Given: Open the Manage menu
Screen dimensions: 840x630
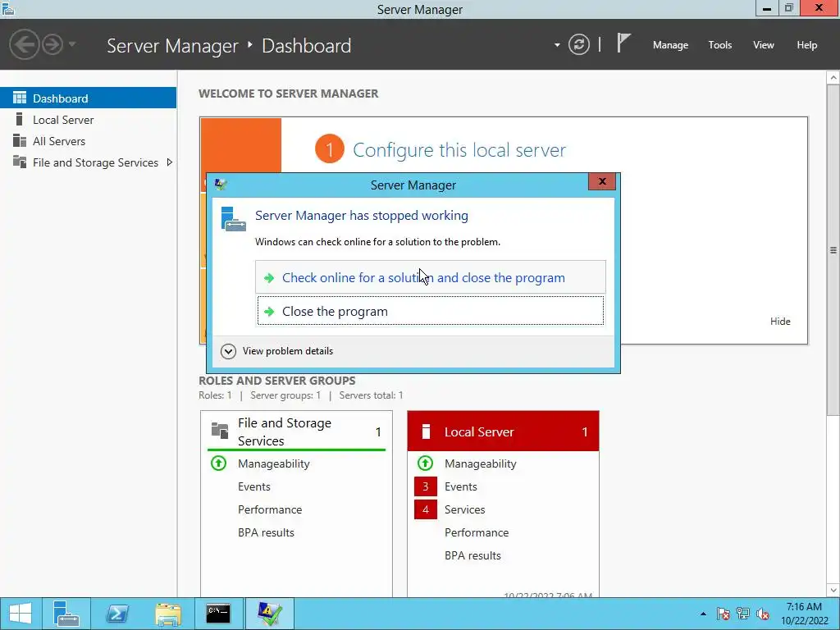Looking at the screenshot, I should 670,45.
